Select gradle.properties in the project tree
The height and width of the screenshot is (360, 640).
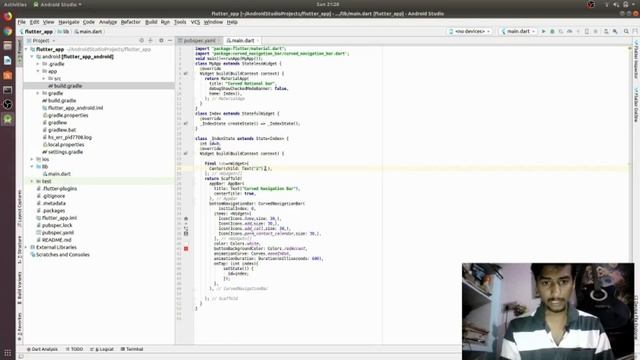68,116
